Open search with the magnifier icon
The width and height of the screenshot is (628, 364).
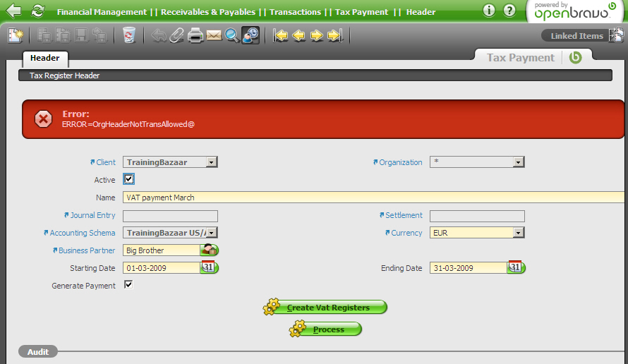(x=232, y=36)
